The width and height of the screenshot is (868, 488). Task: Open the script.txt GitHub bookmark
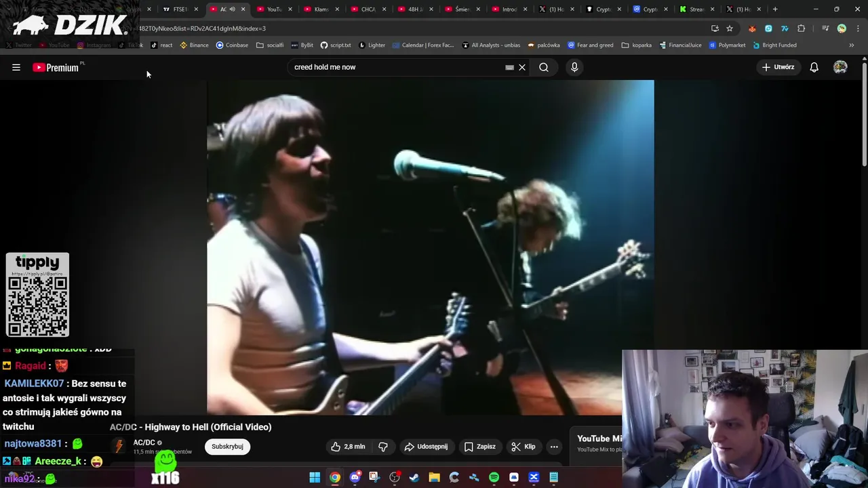(336, 45)
